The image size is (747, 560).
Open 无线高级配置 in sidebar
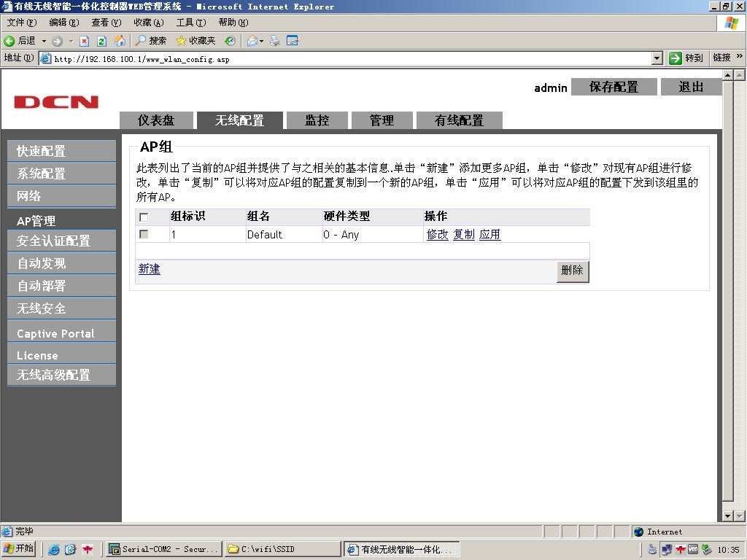tap(61, 375)
